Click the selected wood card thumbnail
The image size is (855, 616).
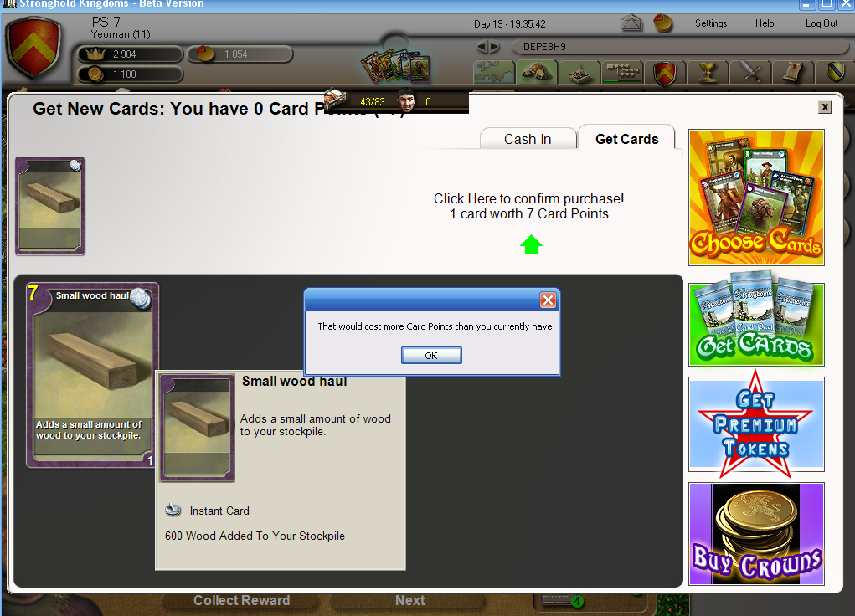(50, 206)
